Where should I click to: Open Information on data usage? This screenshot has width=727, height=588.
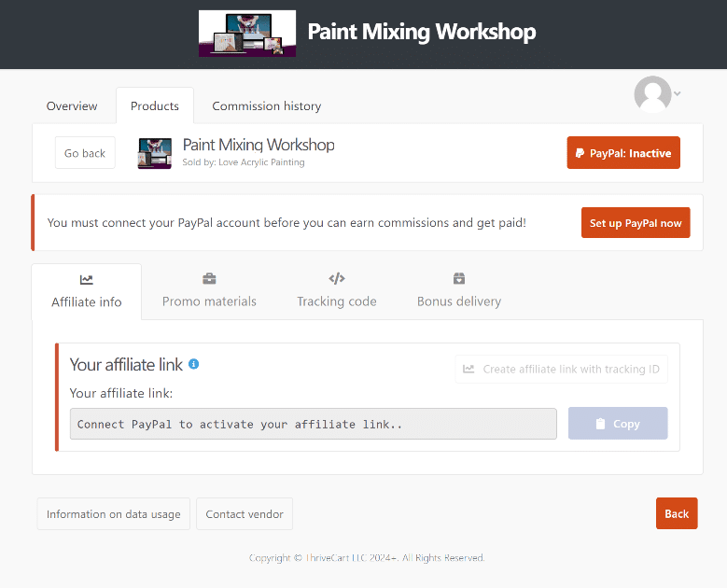coord(114,514)
